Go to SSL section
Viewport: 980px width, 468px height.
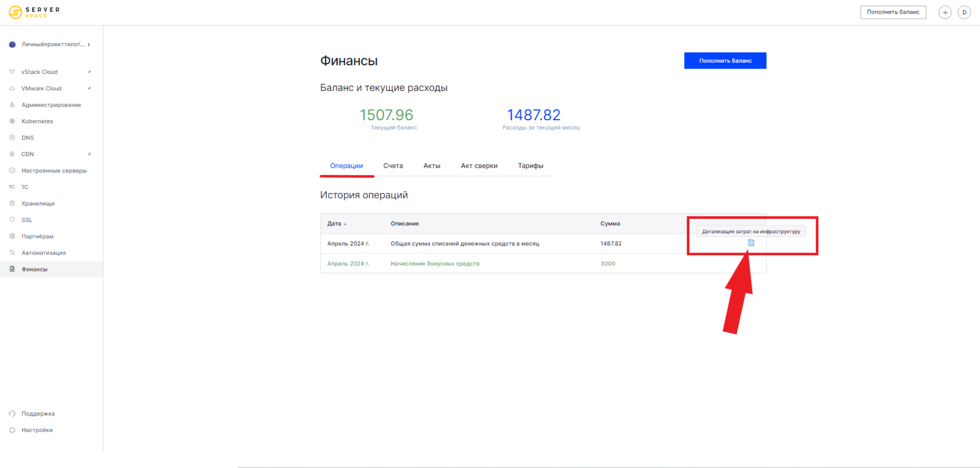[x=27, y=220]
